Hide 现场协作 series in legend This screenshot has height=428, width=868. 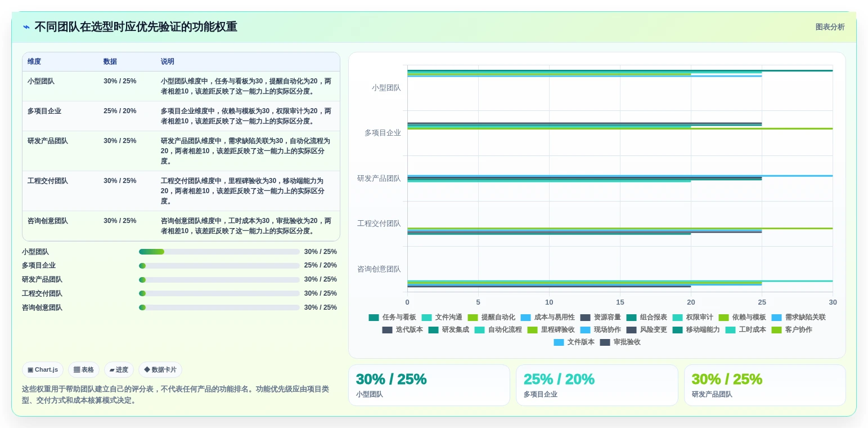point(600,330)
